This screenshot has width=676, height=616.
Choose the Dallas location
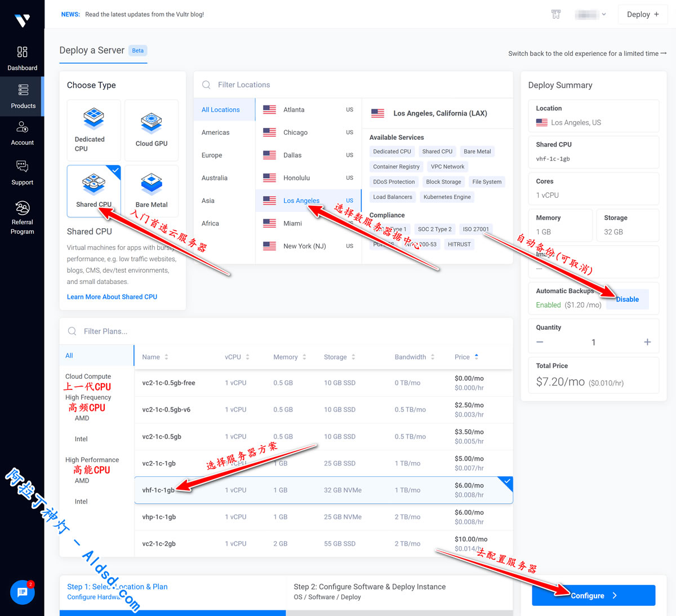[x=308, y=155]
